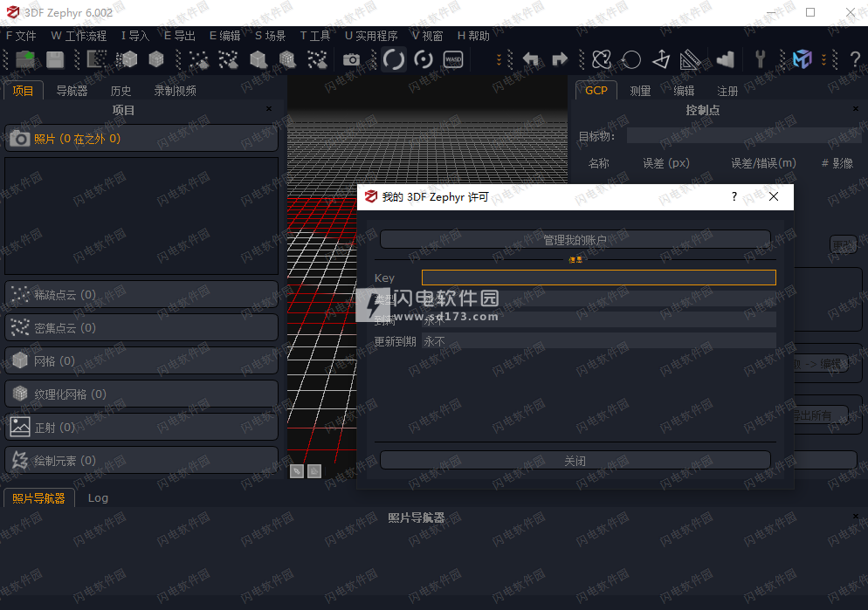Screen dimensions: 868x610
Task: Click the import dense point cloud icon
Action: click(228, 59)
